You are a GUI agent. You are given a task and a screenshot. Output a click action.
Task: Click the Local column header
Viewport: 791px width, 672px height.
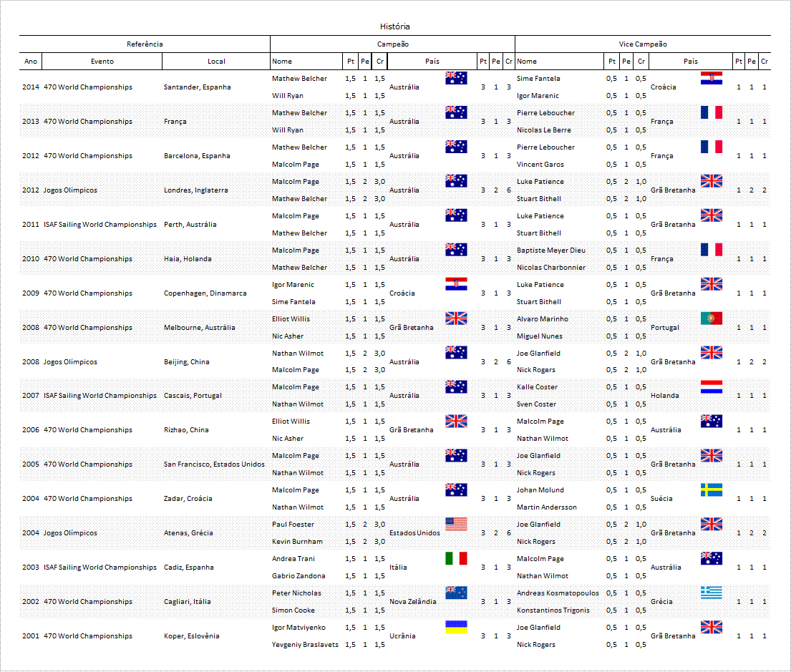pos(216,61)
